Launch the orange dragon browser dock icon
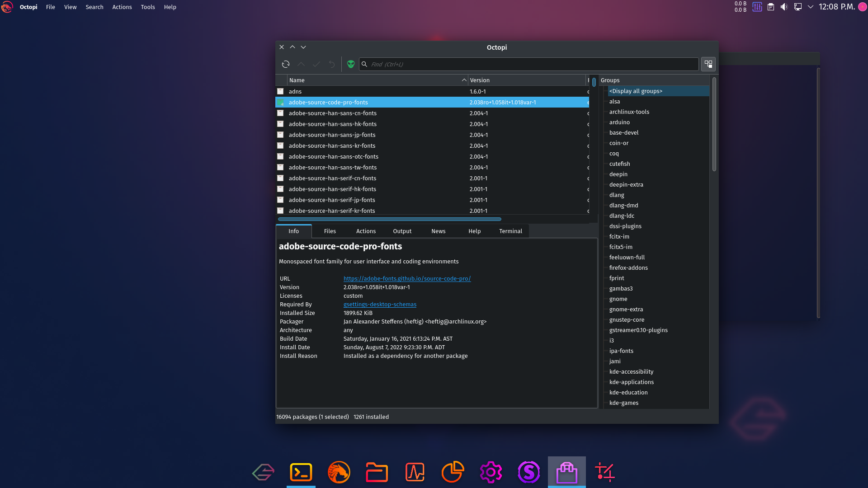The image size is (868, 488). pyautogui.click(x=339, y=472)
